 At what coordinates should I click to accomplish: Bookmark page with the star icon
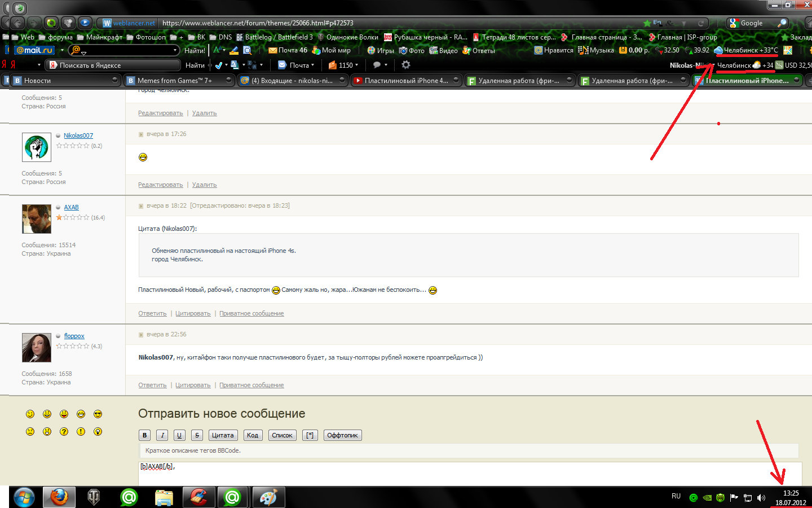tap(647, 23)
